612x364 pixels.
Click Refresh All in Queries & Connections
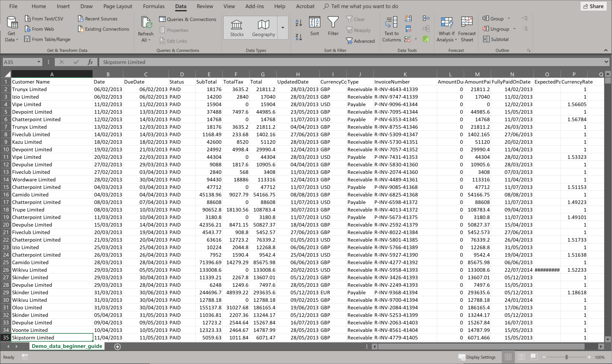(x=145, y=29)
